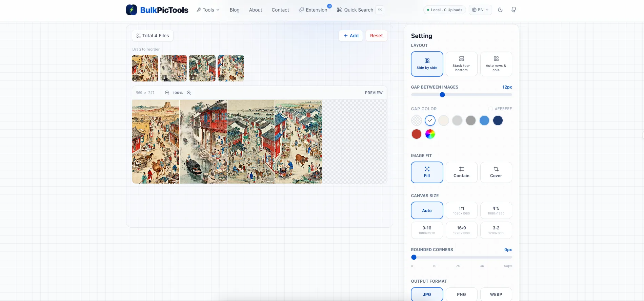
Task: Select JPG output format
Action: pyautogui.click(x=427, y=294)
